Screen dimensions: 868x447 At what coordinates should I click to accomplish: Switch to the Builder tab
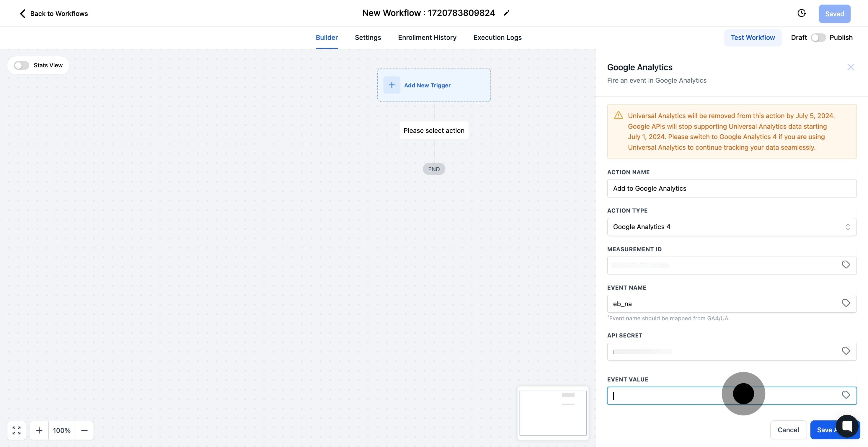point(327,37)
